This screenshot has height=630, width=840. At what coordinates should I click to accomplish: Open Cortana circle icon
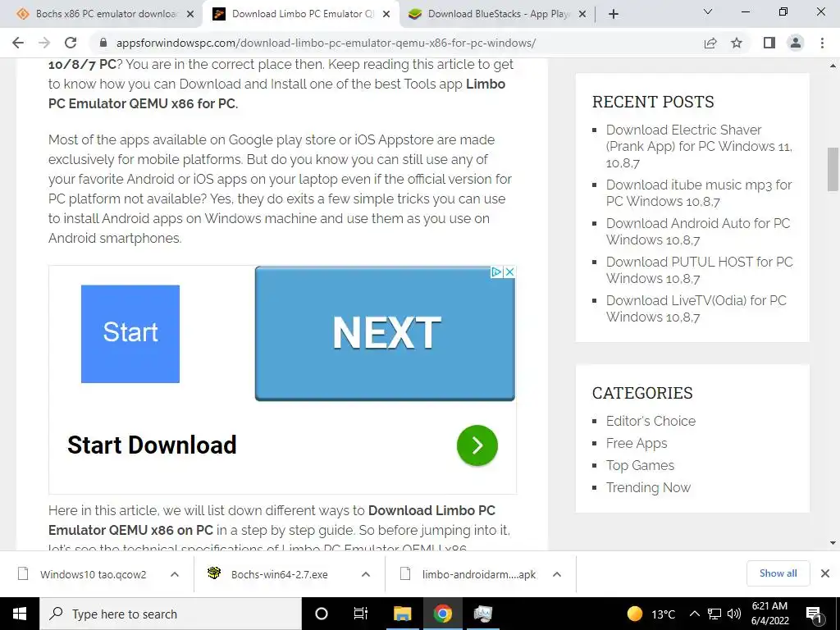(321, 614)
